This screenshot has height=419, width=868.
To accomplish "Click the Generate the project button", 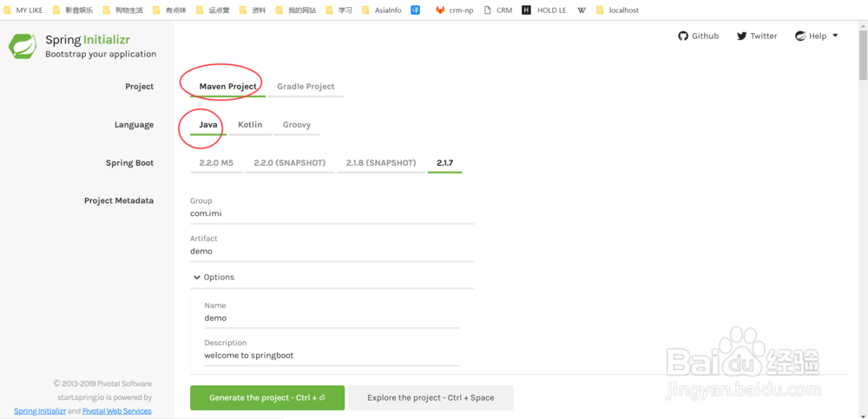I will tap(267, 397).
